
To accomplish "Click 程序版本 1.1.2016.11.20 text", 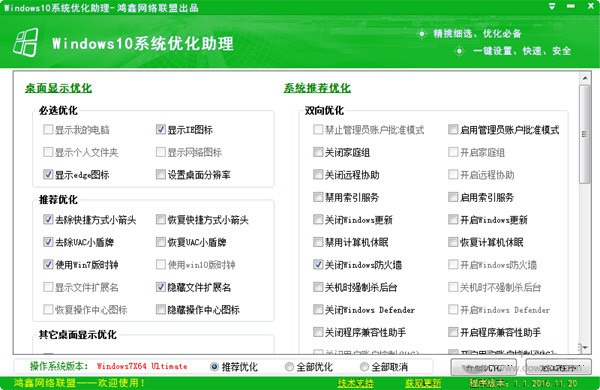I will coord(523,383).
